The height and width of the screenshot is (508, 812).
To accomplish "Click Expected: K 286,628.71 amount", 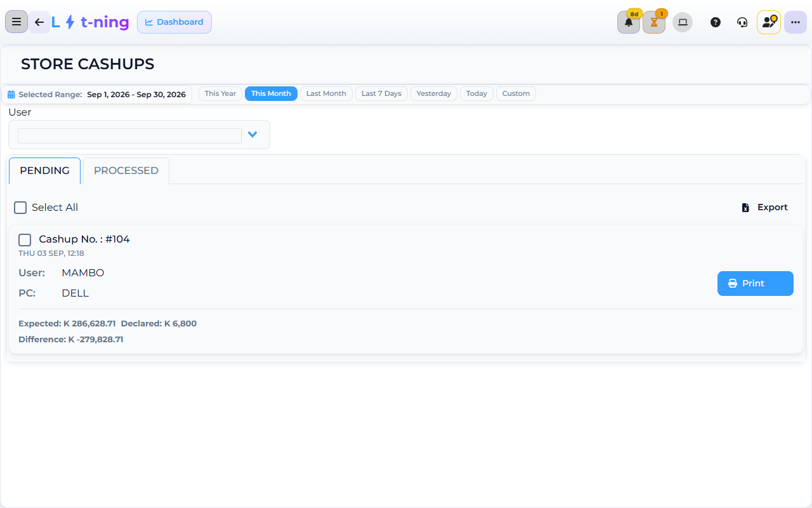I will click(67, 324).
